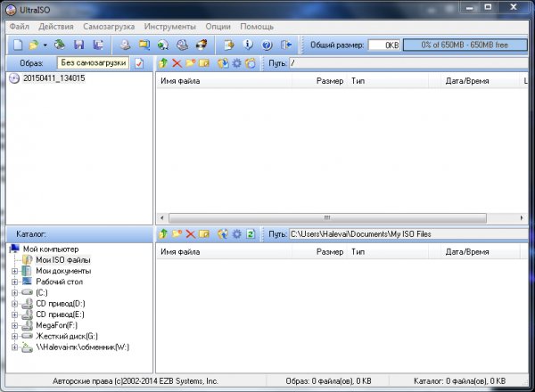Select Мои ISO файлы in catalog tree
The width and height of the screenshot is (535, 392).
tap(63, 260)
